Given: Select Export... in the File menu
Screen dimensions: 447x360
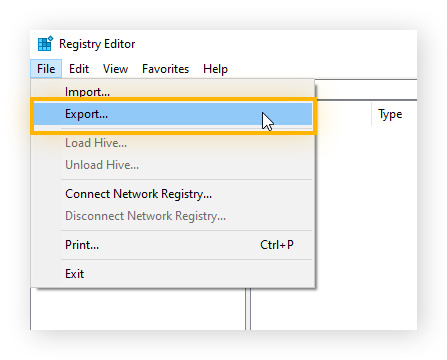Looking at the screenshot, I should tap(173, 114).
